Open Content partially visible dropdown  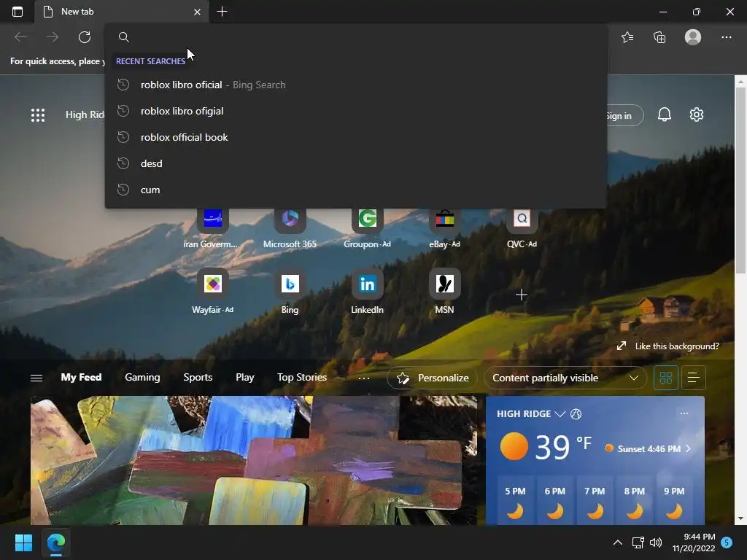coord(565,378)
